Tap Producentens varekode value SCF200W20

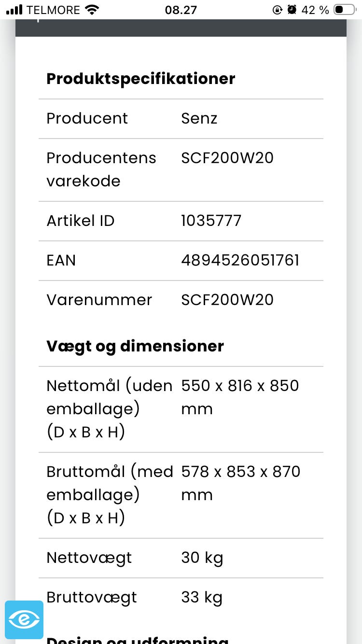click(x=227, y=158)
